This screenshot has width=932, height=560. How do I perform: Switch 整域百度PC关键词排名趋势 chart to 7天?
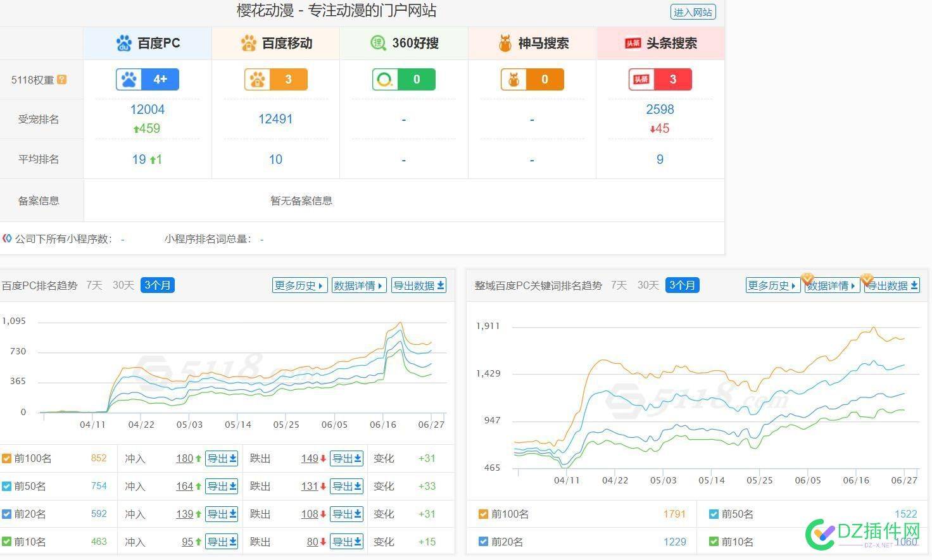click(x=619, y=285)
